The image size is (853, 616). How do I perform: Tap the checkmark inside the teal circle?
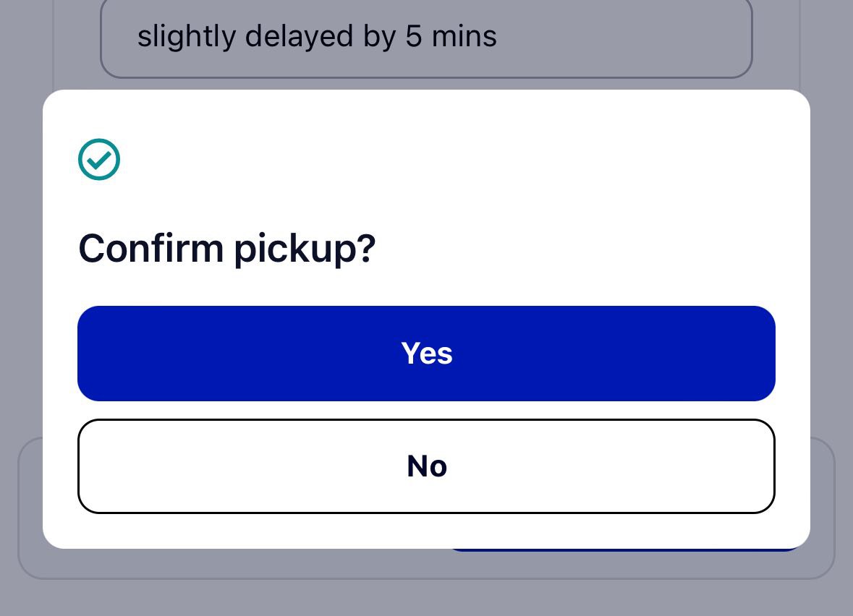[x=99, y=160]
